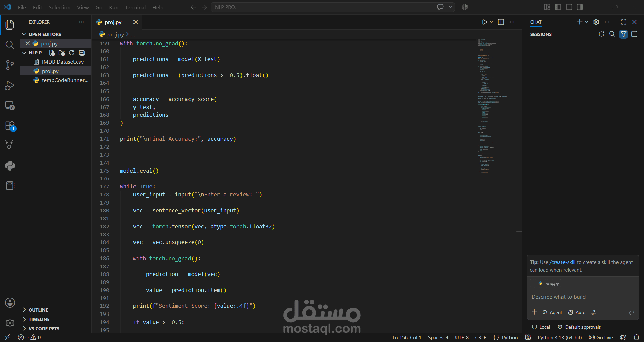Open the run button dropdown arrow

pyautogui.click(x=491, y=22)
